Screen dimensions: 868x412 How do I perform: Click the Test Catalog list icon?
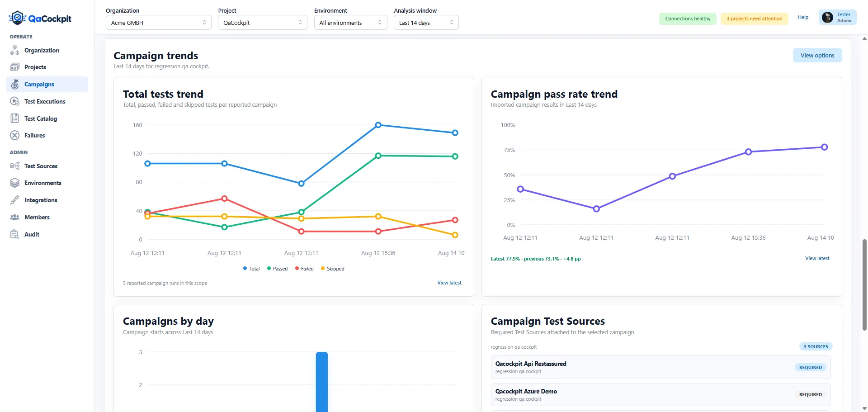[15, 118]
